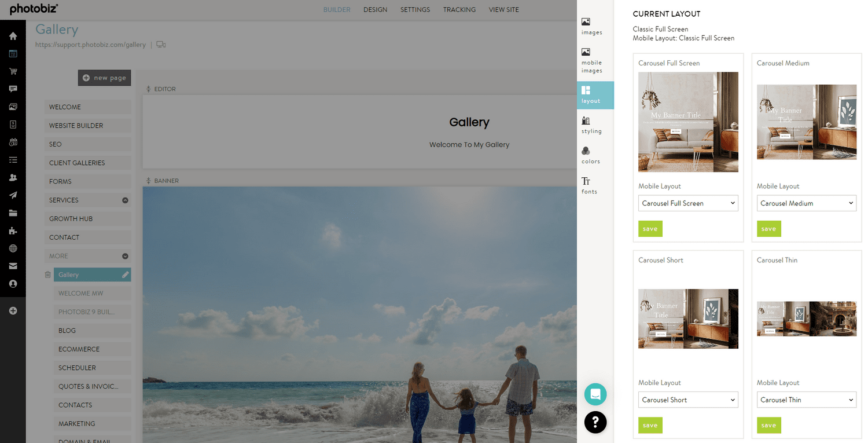This screenshot has width=868, height=443.
Task: Click the home icon in left sidebar
Action: tap(13, 36)
